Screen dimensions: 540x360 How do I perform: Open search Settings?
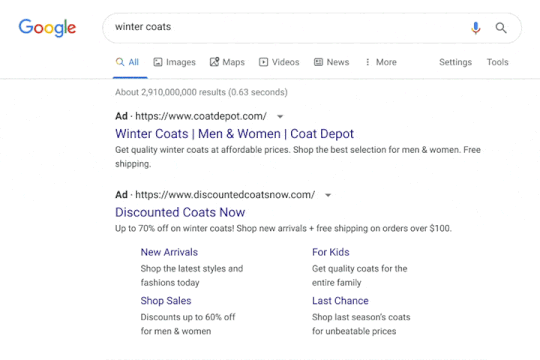tap(455, 62)
